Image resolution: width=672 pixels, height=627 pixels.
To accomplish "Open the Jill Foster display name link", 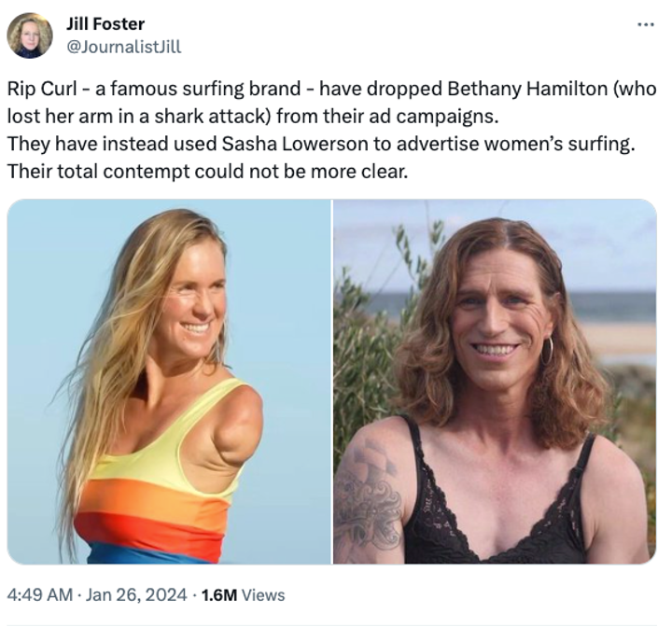I will coord(106,23).
